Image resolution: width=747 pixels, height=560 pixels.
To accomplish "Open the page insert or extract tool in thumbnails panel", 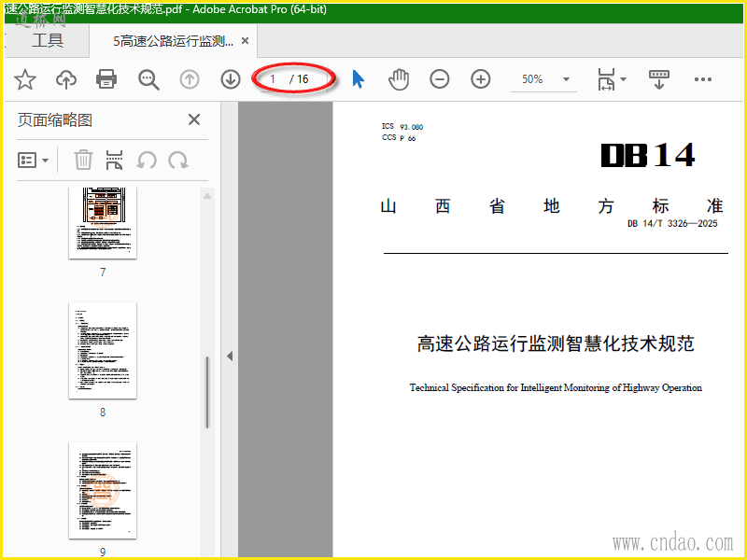I will (114, 160).
